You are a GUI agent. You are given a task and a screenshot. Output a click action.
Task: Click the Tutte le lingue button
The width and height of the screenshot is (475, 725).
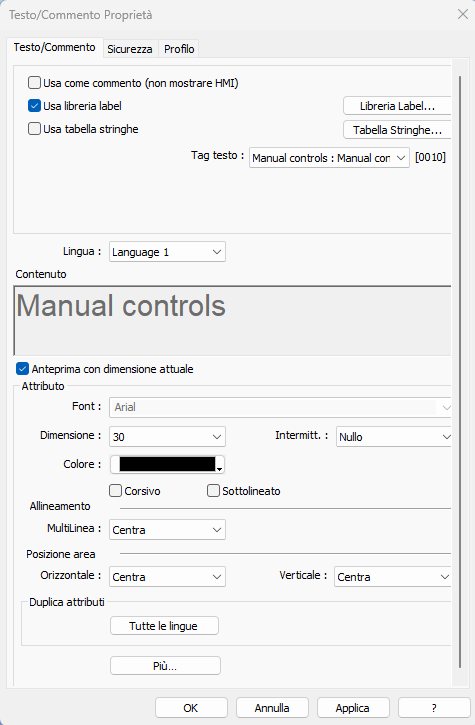pyautogui.click(x=164, y=626)
